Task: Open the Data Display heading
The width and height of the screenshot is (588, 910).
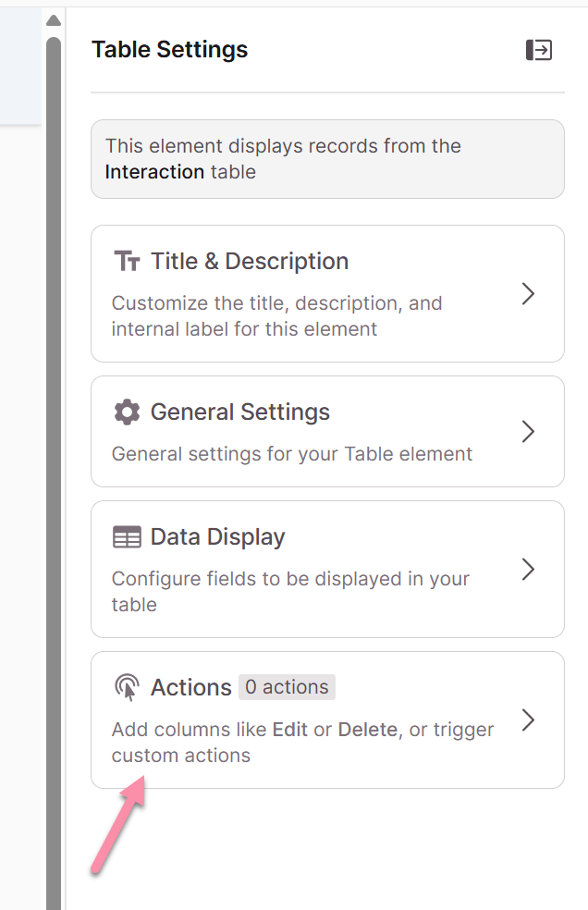Action: tap(217, 536)
